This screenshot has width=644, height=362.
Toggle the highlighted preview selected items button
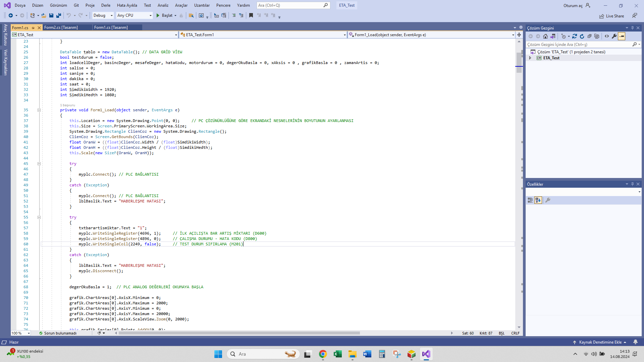click(x=622, y=36)
